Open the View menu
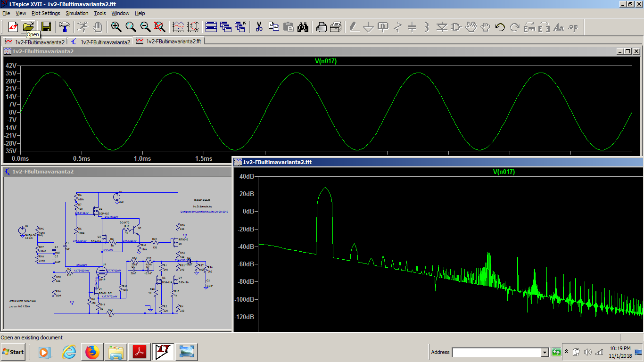This screenshot has width=644, height=362. tap(21, 13)
